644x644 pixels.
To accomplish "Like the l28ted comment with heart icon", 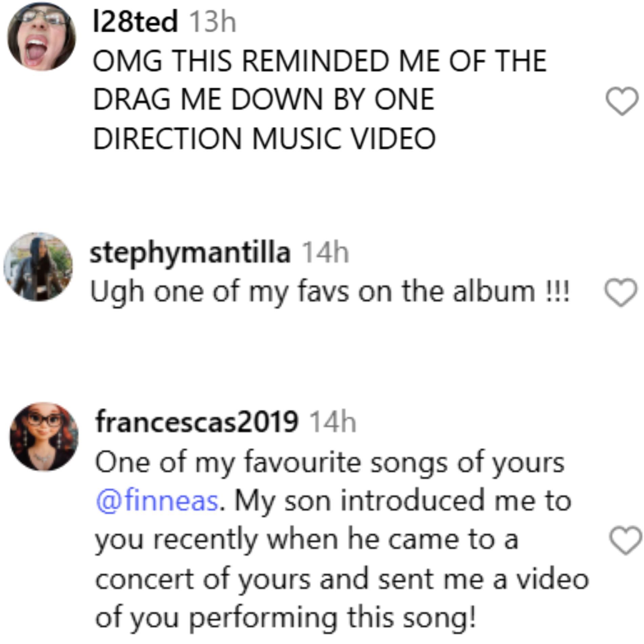I will tap(622, 101).
